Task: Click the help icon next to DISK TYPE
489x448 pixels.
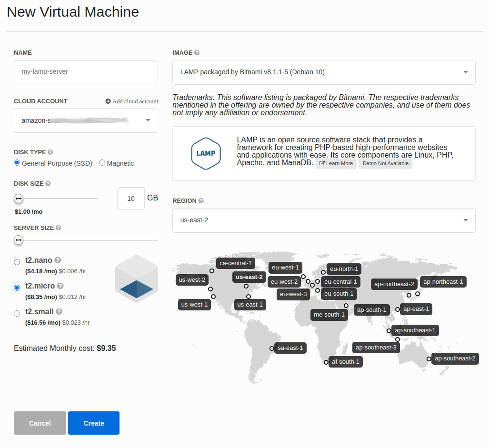Action: point(50,152)
